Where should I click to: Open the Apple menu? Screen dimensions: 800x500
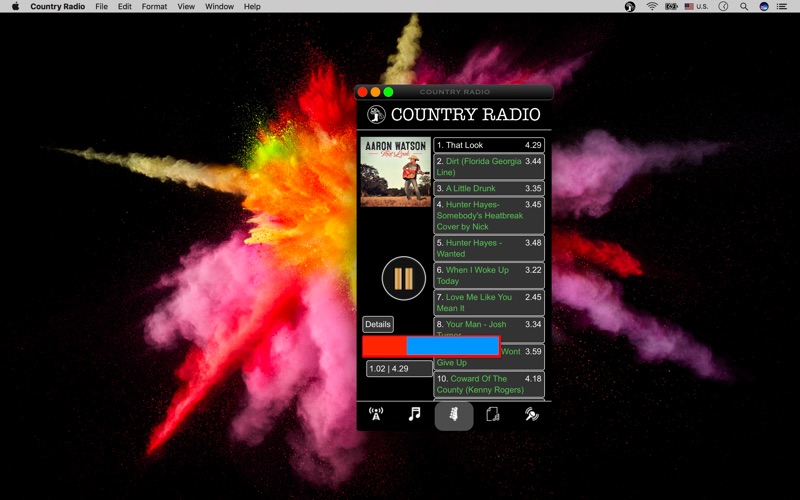tap(15, 7)
